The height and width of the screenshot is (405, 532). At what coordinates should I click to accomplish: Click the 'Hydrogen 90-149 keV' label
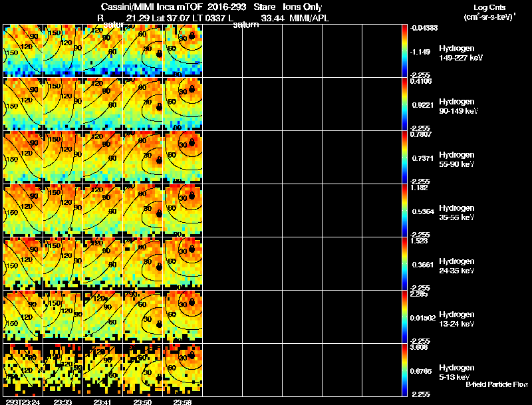pyautogui.click(x=458, y=106)
